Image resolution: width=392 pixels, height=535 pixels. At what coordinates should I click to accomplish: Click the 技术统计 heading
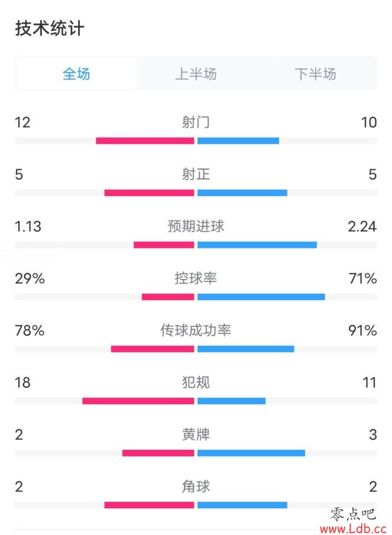(x=50, y=28)
